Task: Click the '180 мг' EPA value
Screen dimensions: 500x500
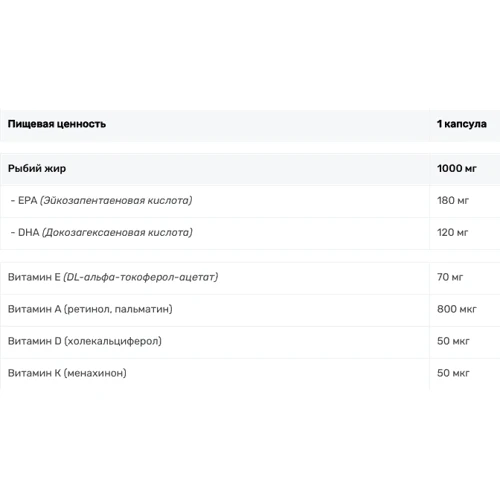Action: coord(453,200)
